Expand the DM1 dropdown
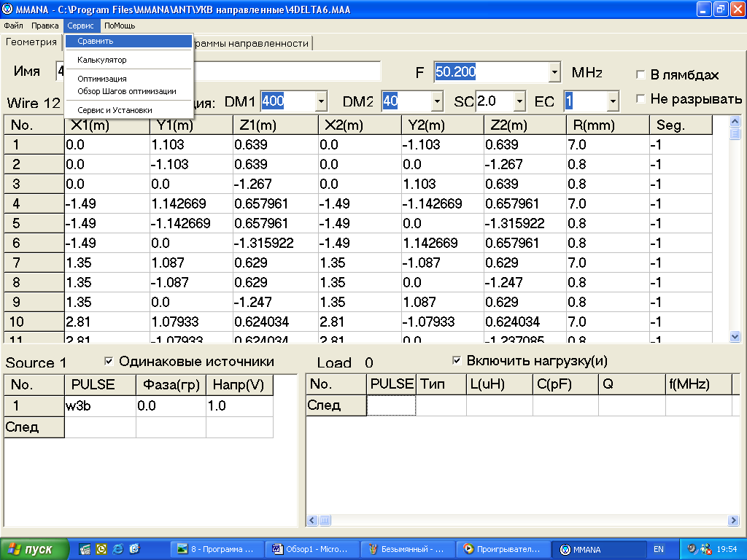Viewport: 747px width, 560px height. [321, 101]
